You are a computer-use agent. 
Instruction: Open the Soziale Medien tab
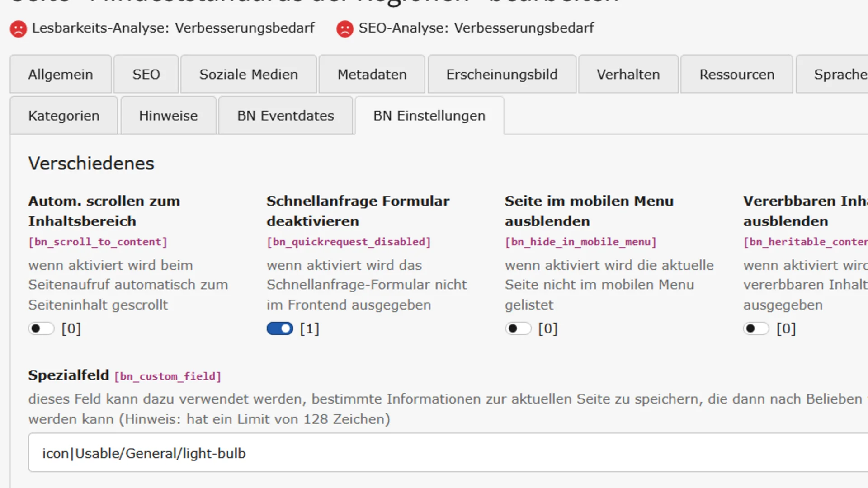point(249,74)
